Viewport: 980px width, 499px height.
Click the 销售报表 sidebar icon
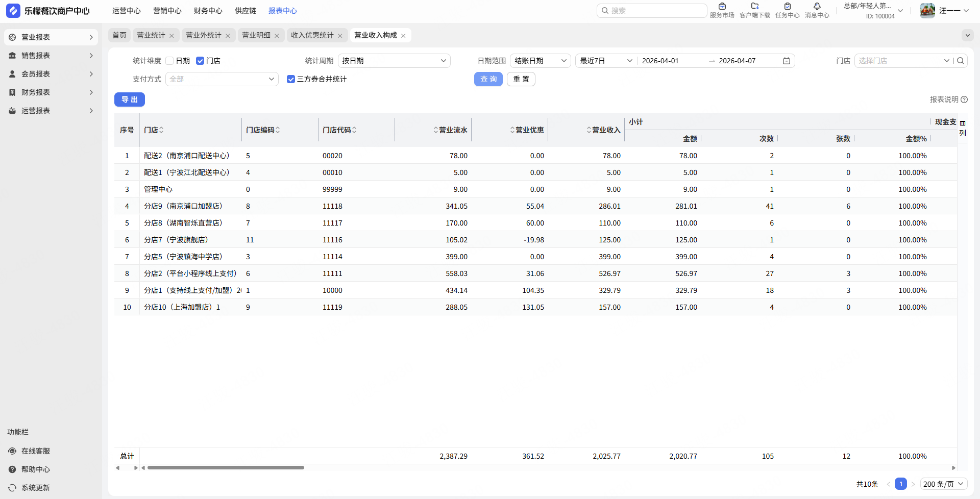point(12,56)
